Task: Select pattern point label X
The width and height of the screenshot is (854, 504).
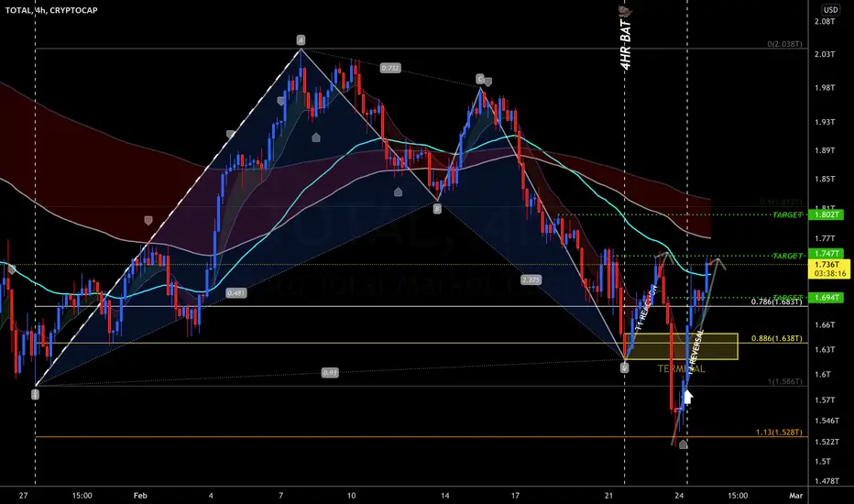Action: coord(35,394)
